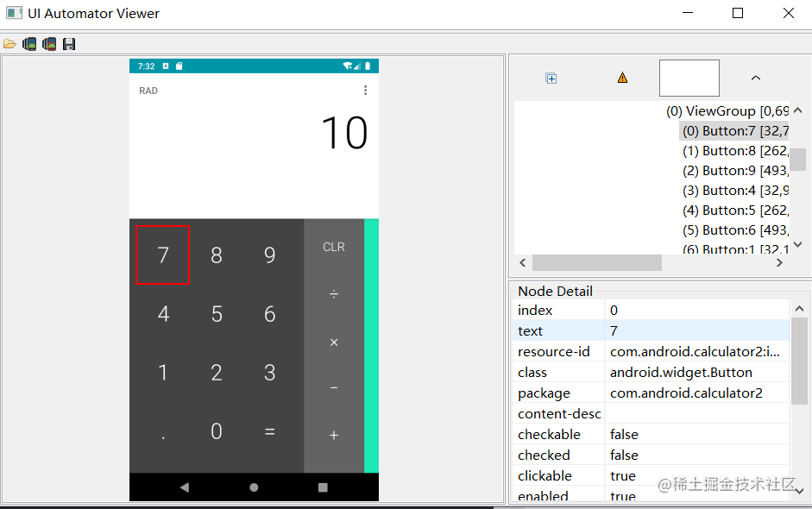Click the down arrow of the tree vertical scrollbar
Image resolution: width=812 pixels, height=509 pixels.
tap(798, 244)
